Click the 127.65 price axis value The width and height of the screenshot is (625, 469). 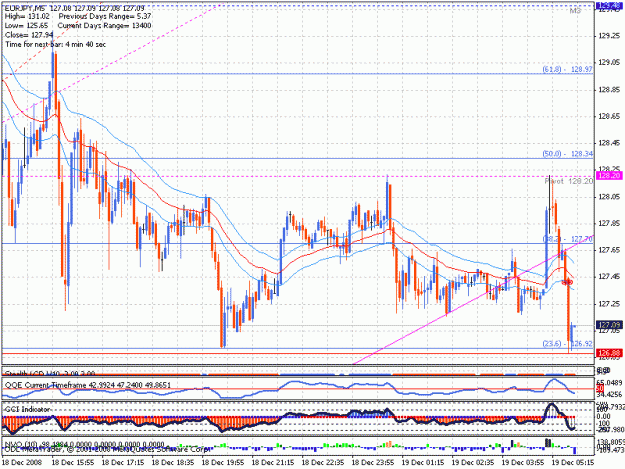coord(609,250)
